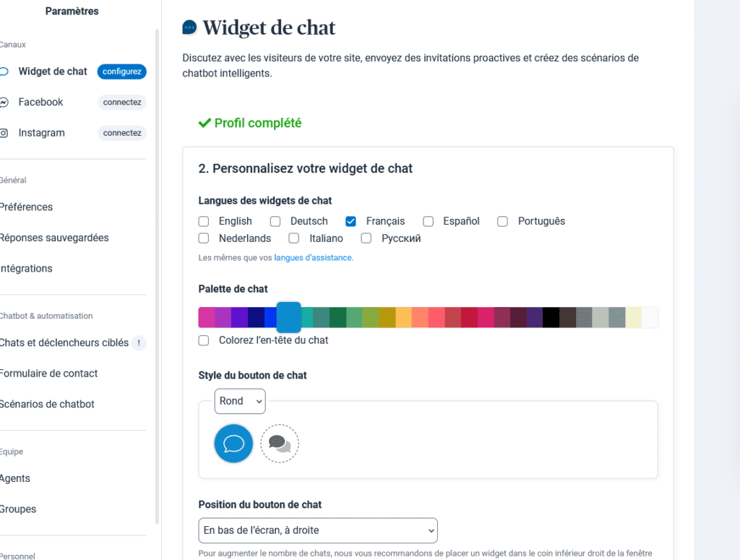Open the Rond button style dropdown
The width and height of the screenshot is (740, 560).
tap(240, 401)
